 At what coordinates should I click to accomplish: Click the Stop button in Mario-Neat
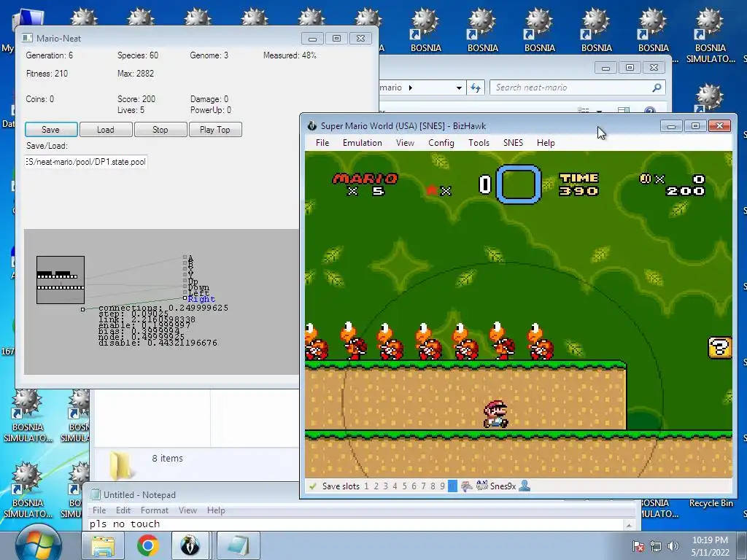pos(160,130)
